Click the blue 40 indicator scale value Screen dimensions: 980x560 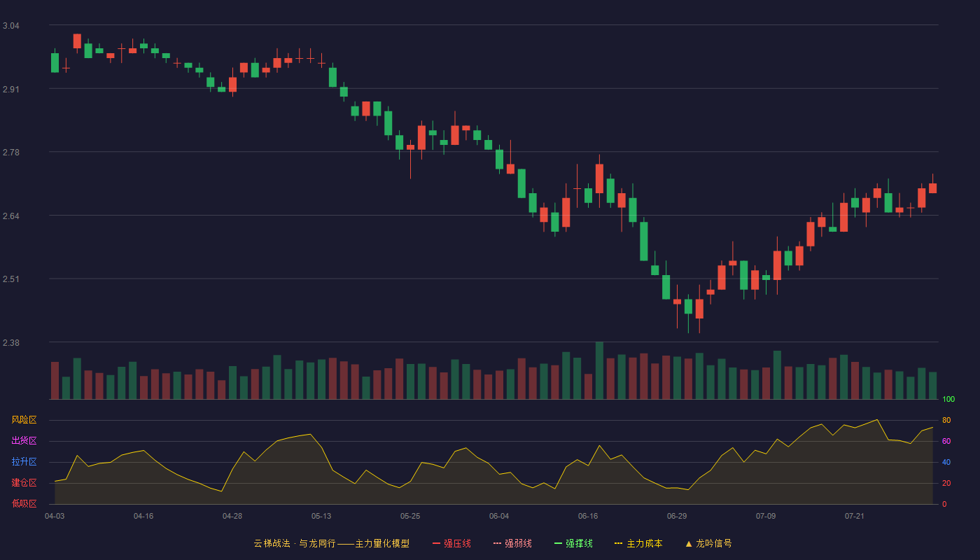point(946,462)
